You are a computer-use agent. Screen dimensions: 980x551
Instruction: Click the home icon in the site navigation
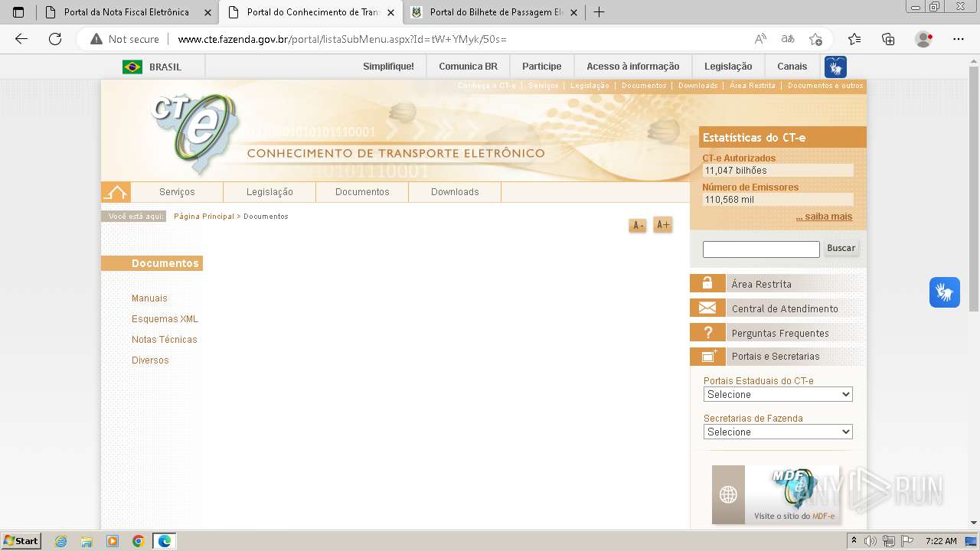[x=116, y=192]
